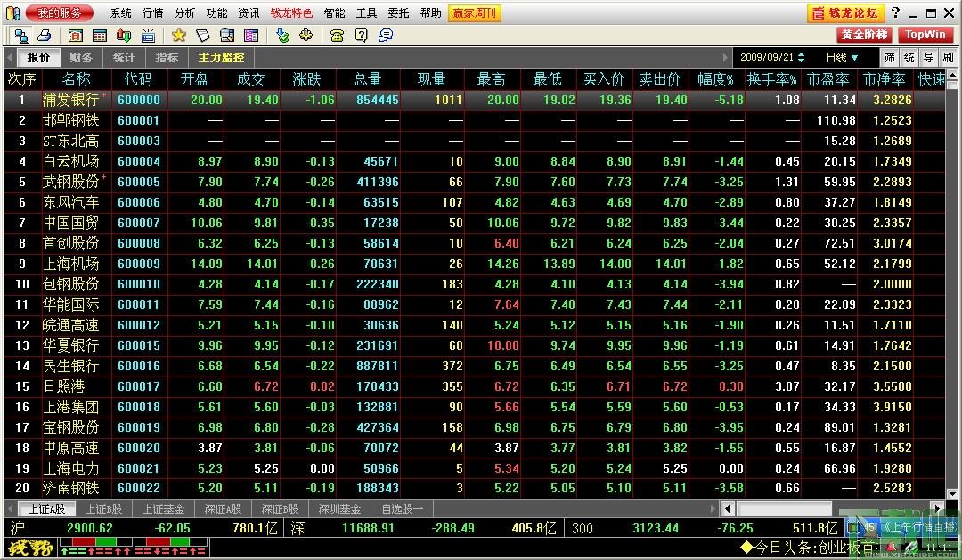Select the 浦发银行 stock row
The image size is (962, 560).
click(474, 100)
